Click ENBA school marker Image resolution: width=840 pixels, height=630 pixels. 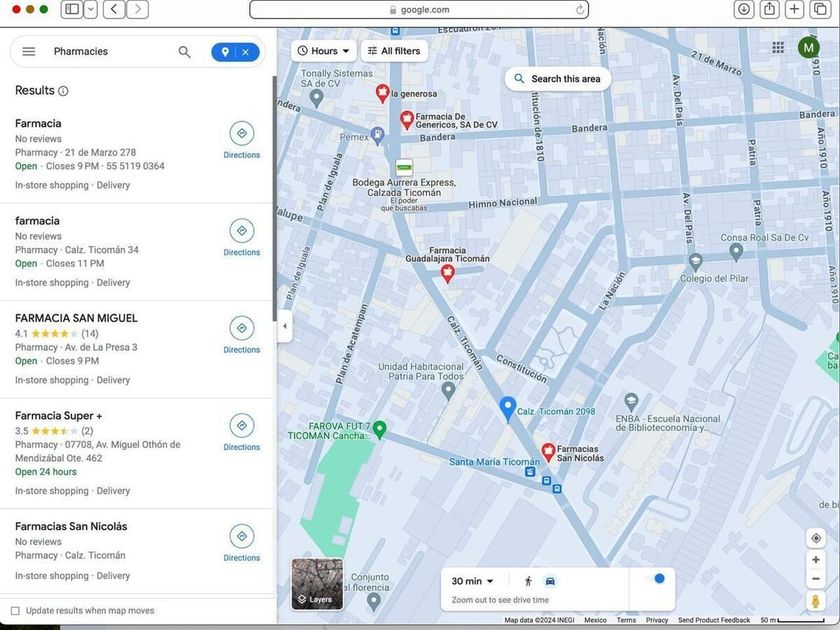[x=631, y=402]
